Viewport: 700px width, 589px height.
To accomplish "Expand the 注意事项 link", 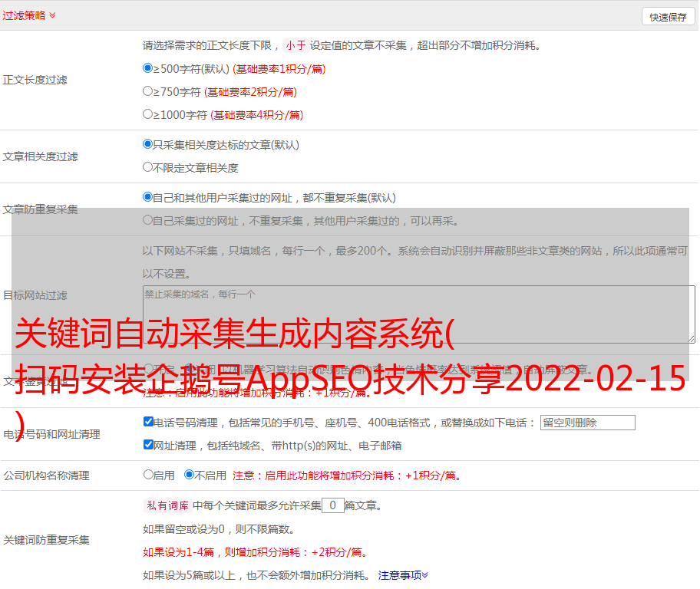I will click(x=403, y=575).
